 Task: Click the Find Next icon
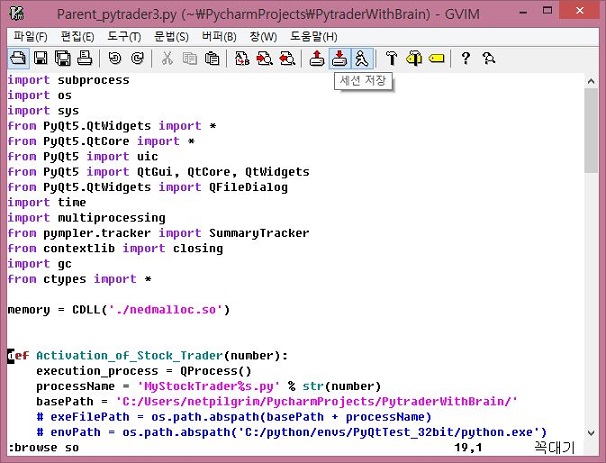coord(264,58)
